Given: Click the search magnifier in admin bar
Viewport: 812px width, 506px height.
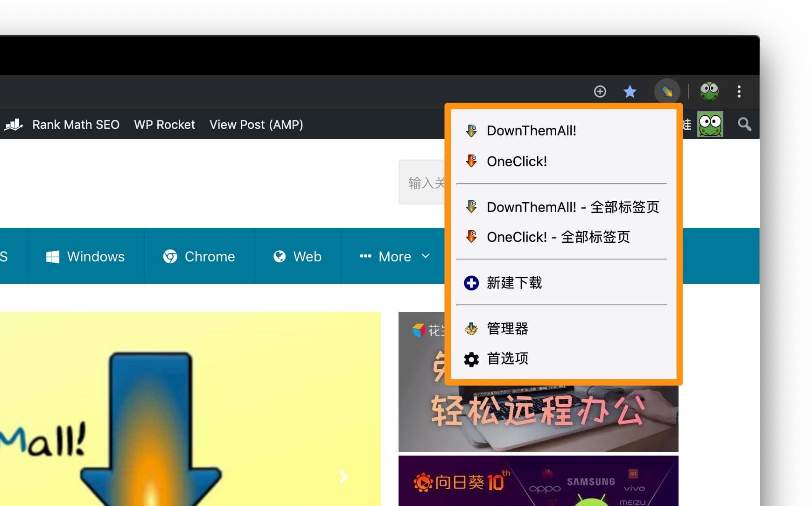Looking at the screenshot, I should point(744,124).
